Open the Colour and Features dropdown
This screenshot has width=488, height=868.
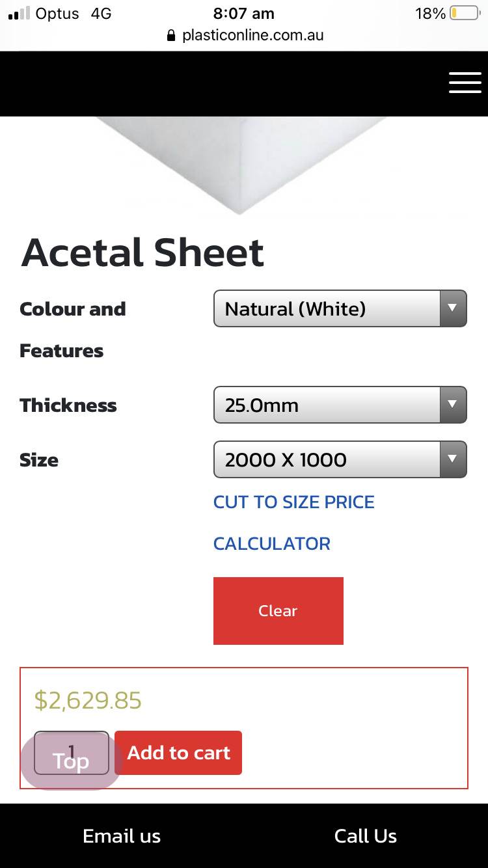pyautogui.click(x=340, y=308)
